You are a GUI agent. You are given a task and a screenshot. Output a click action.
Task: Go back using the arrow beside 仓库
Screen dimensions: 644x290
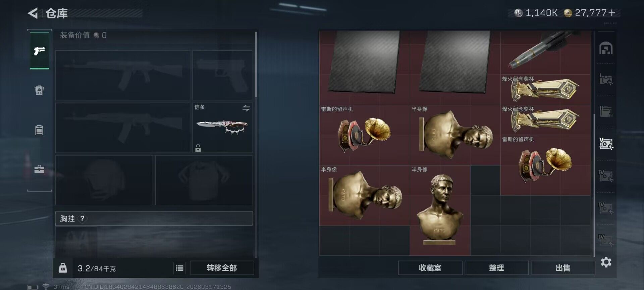(33, 13)
